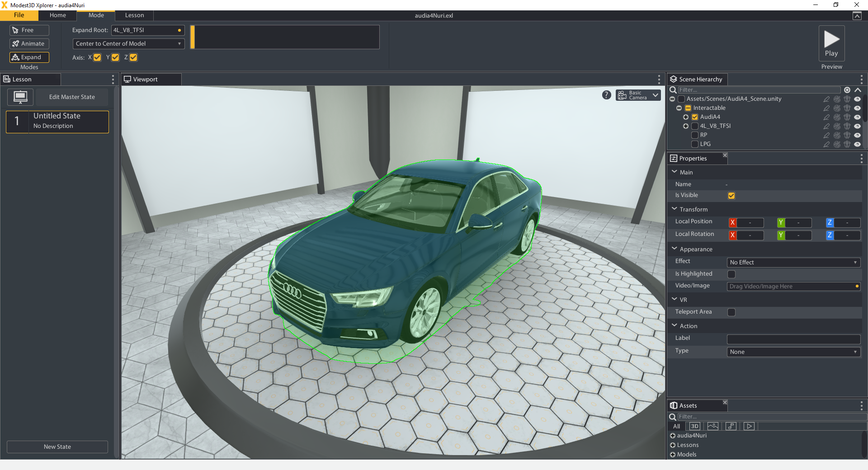868x470 pixels.
Task: Click highlighter icon on AudiA4 row
Action: [826, 117]
